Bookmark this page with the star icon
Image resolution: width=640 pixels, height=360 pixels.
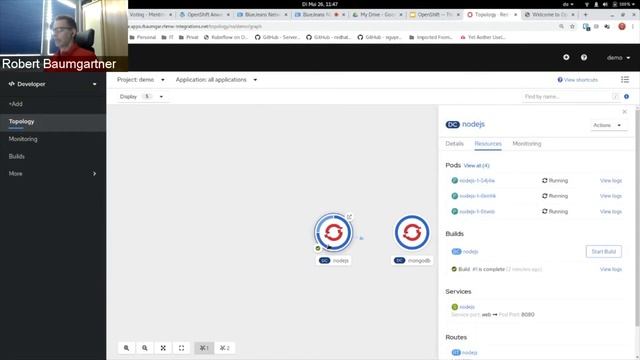[x=572, y=26]
